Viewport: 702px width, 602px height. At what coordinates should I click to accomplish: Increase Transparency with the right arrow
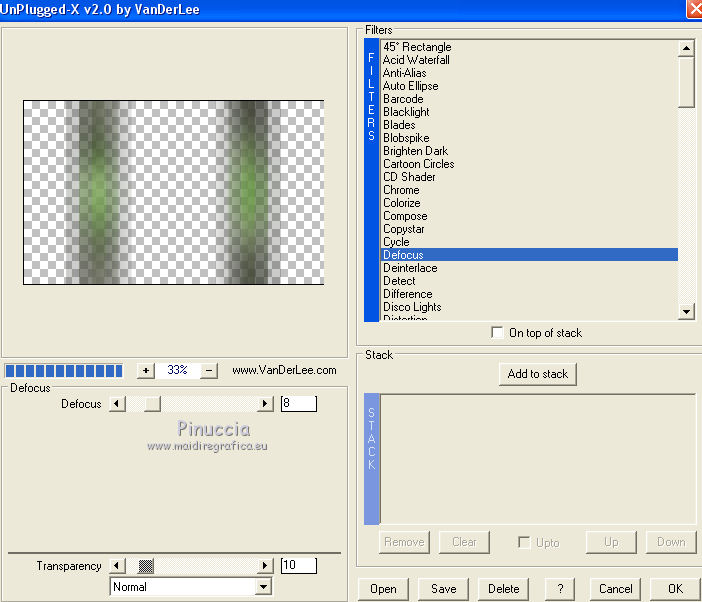265,566
